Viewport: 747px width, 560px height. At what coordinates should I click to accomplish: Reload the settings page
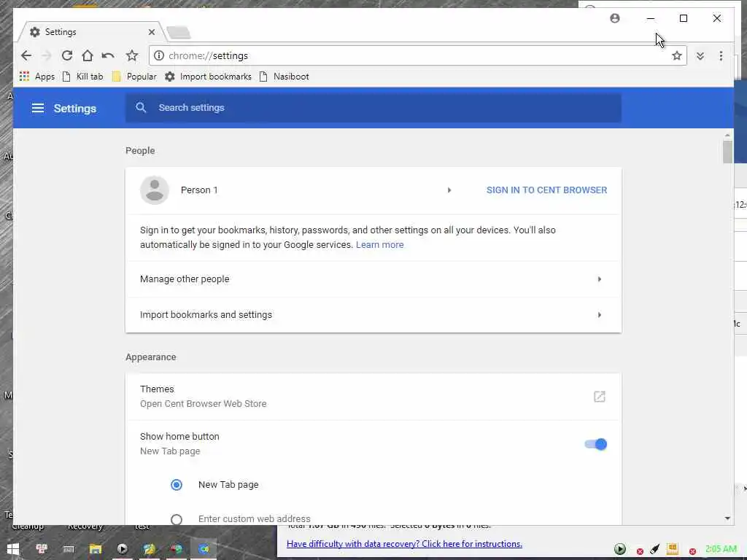tap(66, 55)
